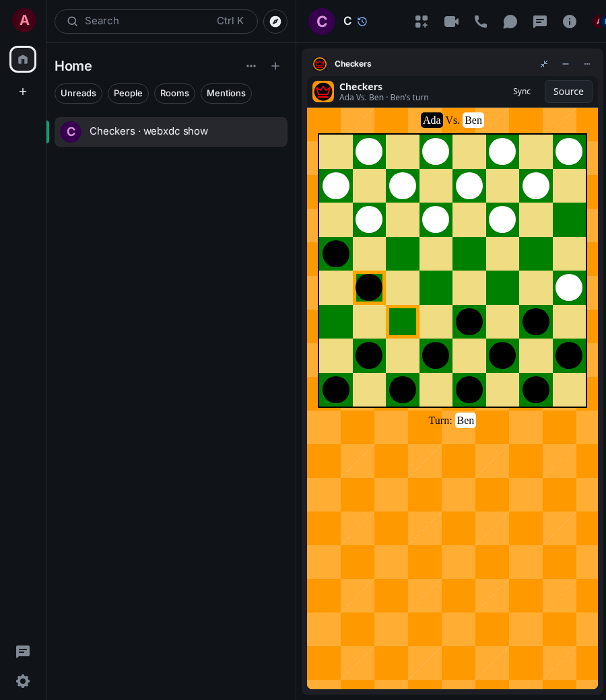Open the threads panel icon
The width and height of the screenshot is (606, 700).
[540, 22]
